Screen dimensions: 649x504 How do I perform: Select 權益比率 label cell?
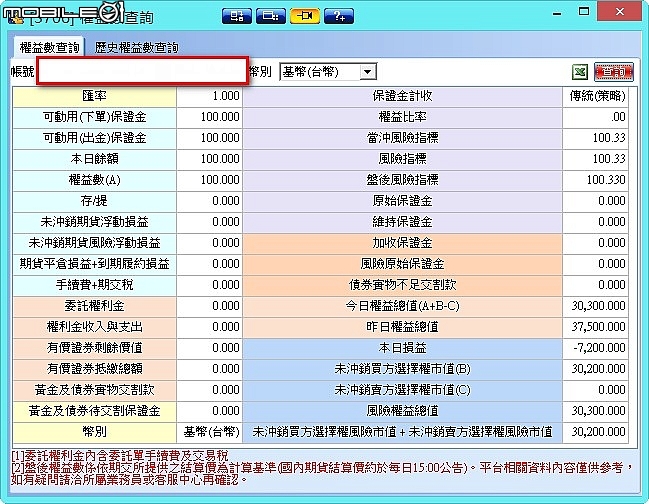point(402,117)
